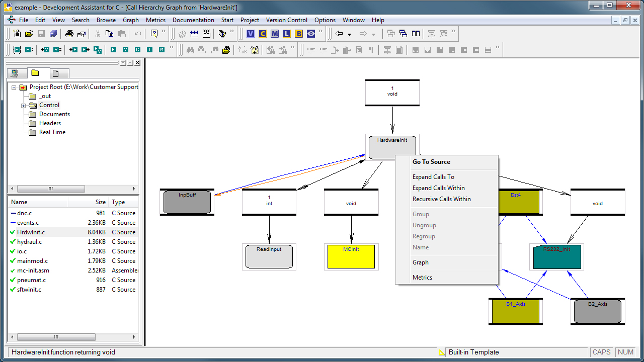
Task: Click the Find in Files folder-binoculars icon
Action: (x=226, y=50)
